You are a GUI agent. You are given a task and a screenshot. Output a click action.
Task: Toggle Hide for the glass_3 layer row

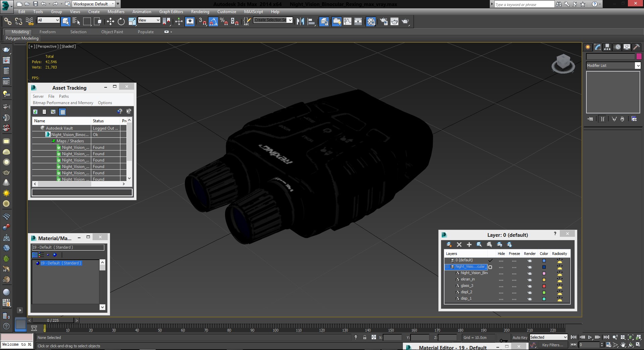501,286
